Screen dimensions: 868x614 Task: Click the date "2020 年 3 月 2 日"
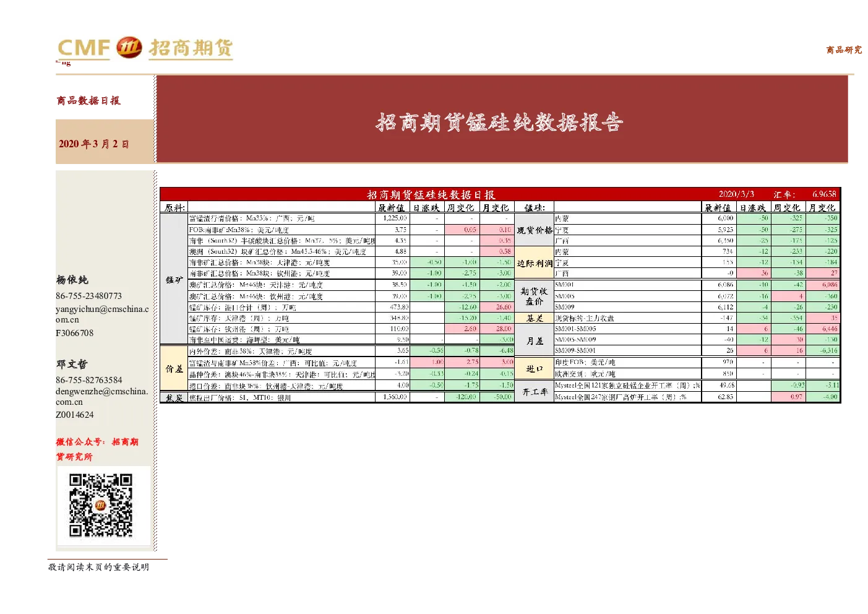[93, 144]
